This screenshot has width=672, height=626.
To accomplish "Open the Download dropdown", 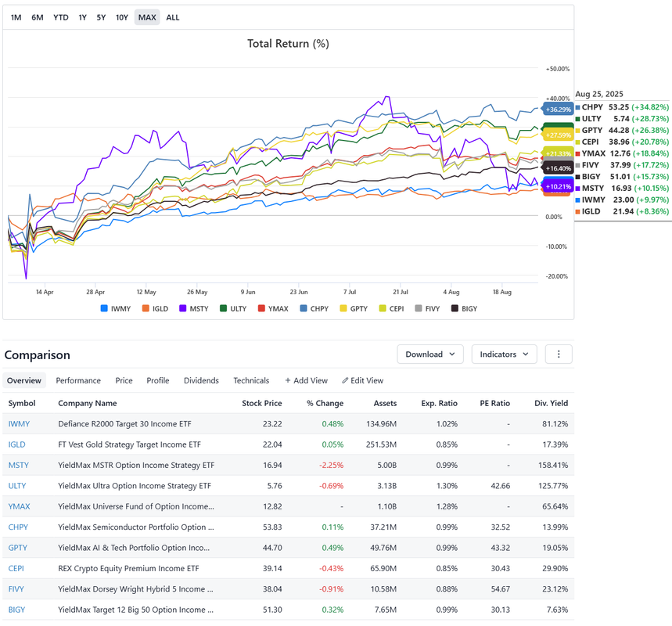I will coord(430,354).
